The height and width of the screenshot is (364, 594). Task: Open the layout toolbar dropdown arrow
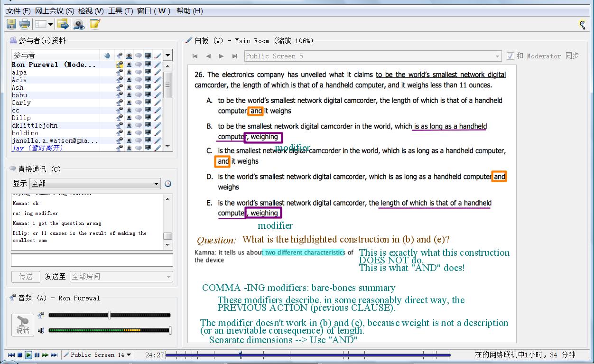click(x=50, y=24)
